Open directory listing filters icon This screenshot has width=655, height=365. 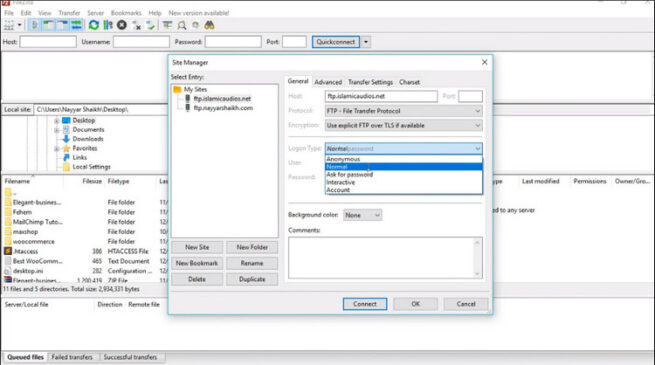pyautogui.click(x=167, y=25)
